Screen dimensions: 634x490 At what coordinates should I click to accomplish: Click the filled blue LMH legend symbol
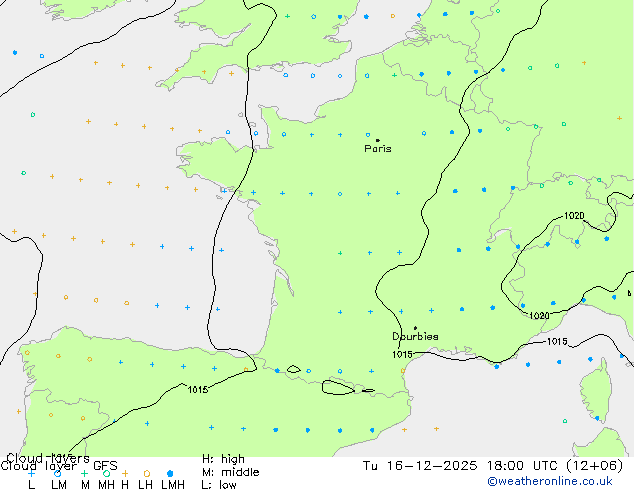[x=170, y=473]
